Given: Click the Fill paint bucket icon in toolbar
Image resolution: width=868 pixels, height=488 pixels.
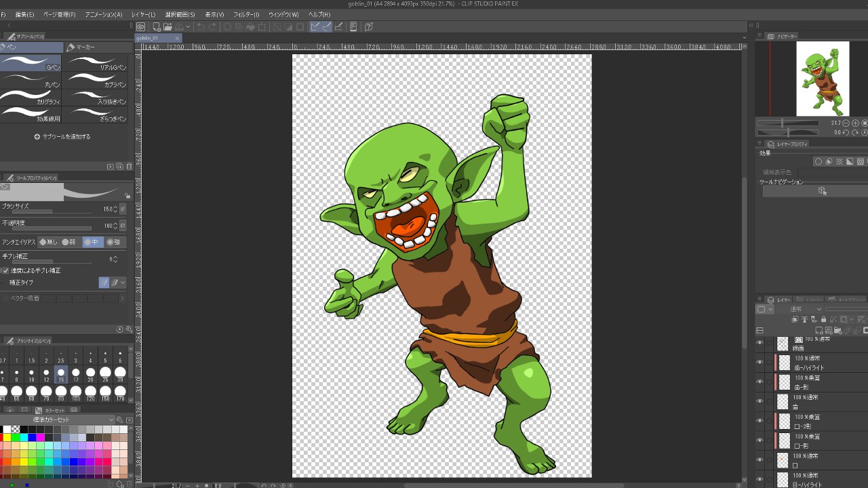Looking at the screenshot, I should pos(250,26).
